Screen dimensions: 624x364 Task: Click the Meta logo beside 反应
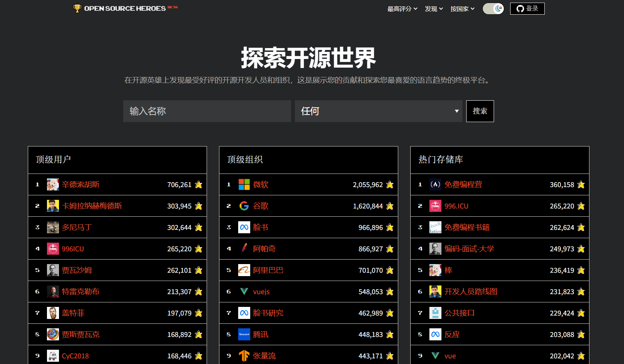coord(435,334)
